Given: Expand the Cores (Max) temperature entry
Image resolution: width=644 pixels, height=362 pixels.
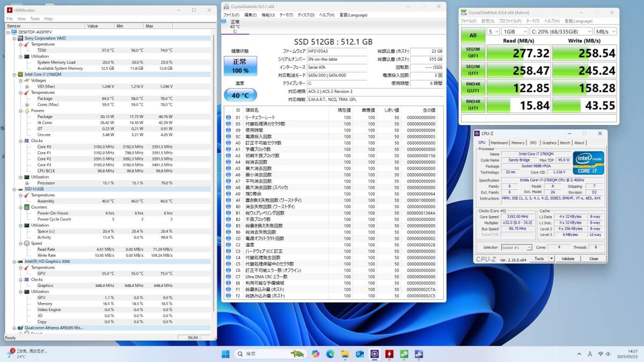Looking at the screenshot, I should (x=27, y=105).
